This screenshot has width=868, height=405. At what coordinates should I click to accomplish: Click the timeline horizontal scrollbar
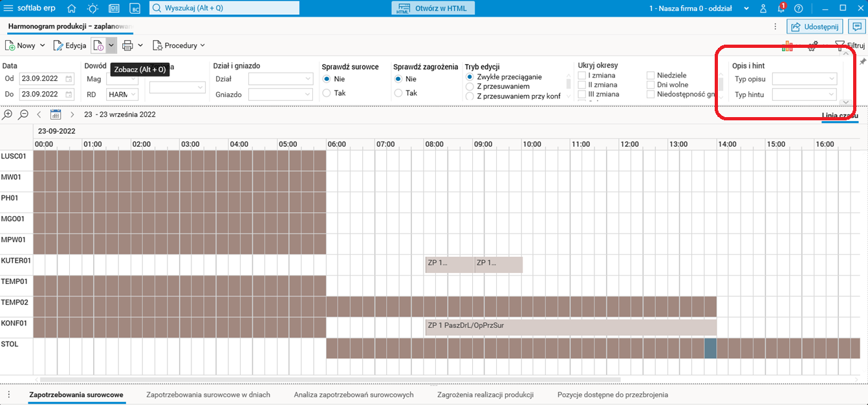pos(330,380)
